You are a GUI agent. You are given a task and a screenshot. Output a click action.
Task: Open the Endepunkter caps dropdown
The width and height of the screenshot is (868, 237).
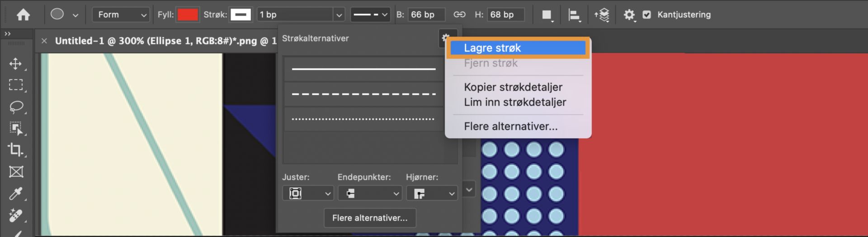pyautogui.click(x=370, y=193)
